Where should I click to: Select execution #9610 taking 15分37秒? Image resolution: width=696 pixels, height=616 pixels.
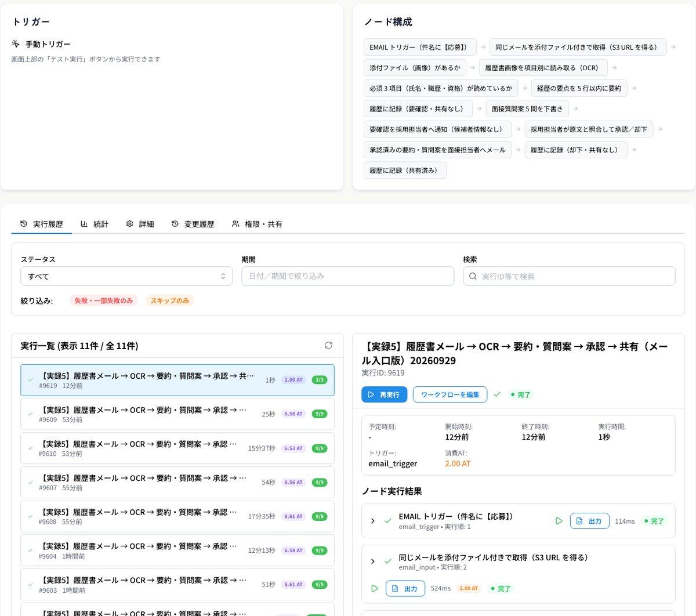[x=177, y=448]
